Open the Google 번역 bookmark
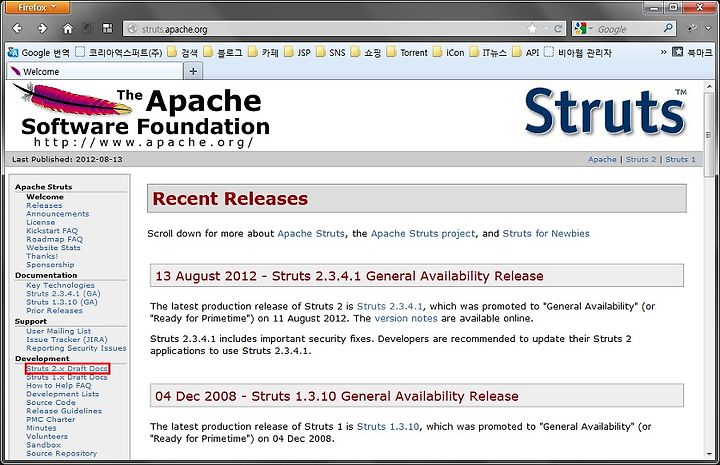720x465 pixels. click(39, 52)
